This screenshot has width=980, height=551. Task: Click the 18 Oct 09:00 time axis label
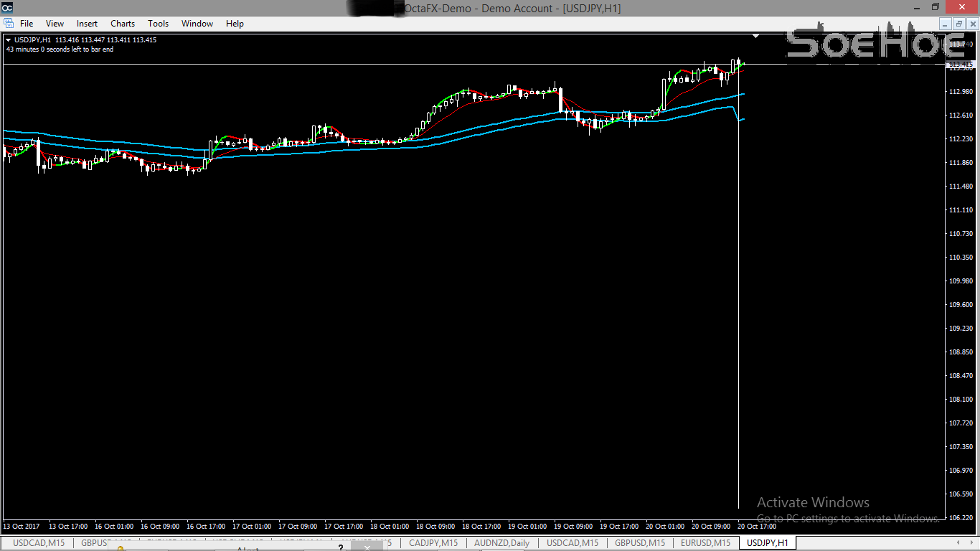click(435, 526)
